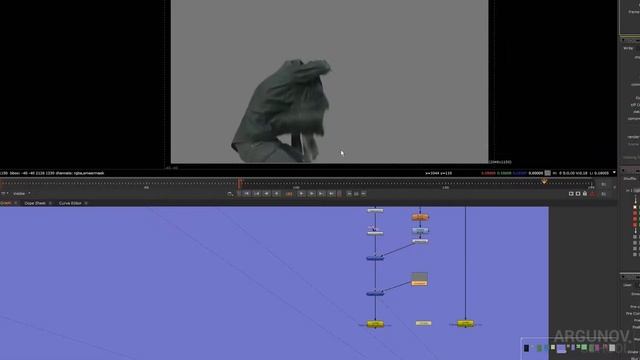Viewport: 640px width, 360px height.
Task: Click the magnifier icon left of playback buttons
Action: click(x=230, y=194)
